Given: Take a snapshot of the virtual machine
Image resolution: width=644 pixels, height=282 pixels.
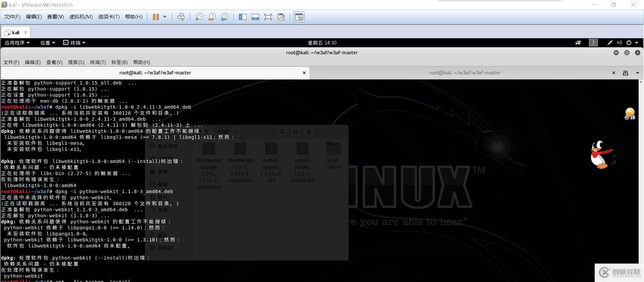Looking at the screenshot, I should pos(199,17).
